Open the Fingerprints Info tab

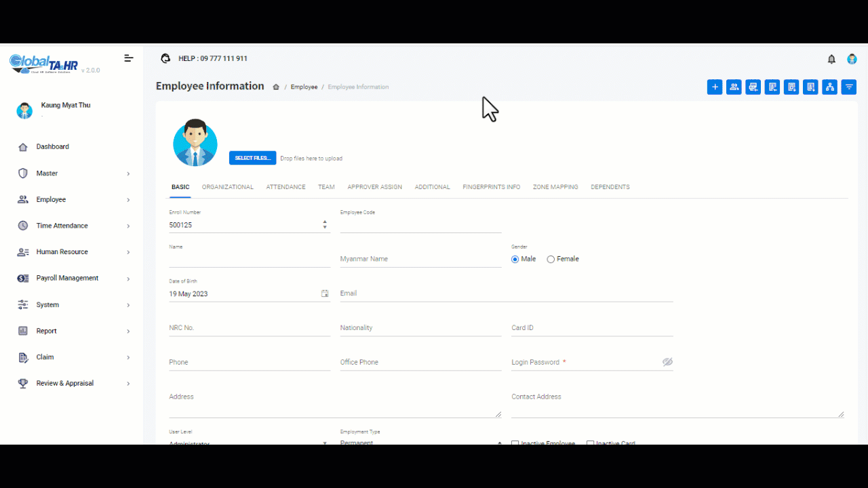point(491,187)
